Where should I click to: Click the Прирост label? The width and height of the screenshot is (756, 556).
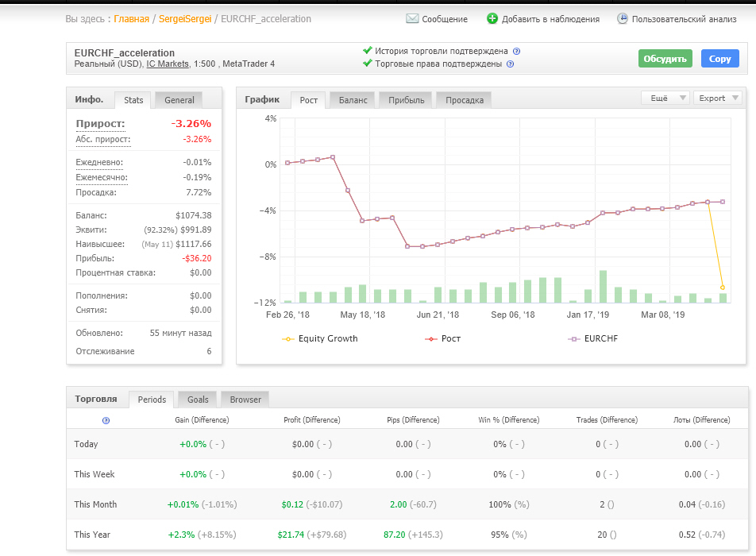click(100, 123)
